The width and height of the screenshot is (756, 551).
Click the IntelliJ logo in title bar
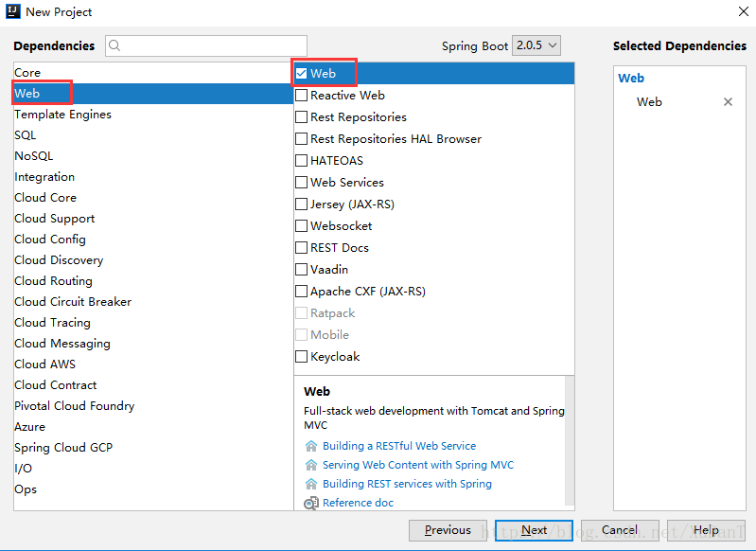[13, 11]
